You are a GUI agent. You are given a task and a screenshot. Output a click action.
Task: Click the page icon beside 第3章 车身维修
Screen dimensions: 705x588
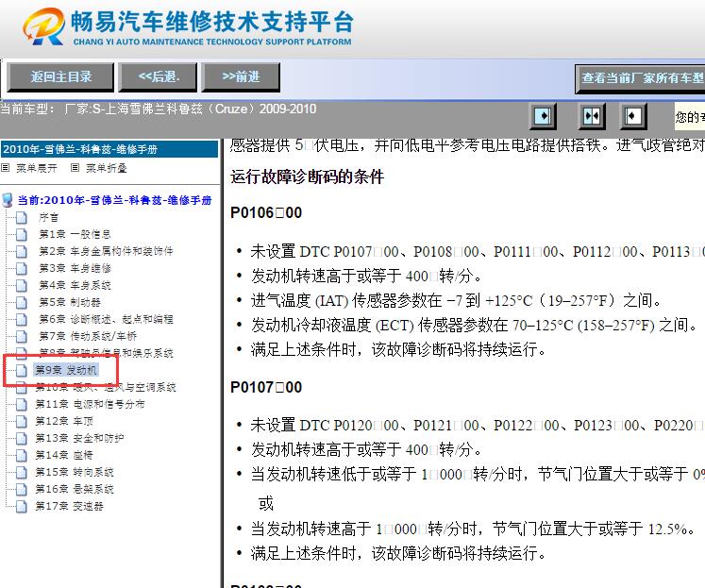pos(21,268)
